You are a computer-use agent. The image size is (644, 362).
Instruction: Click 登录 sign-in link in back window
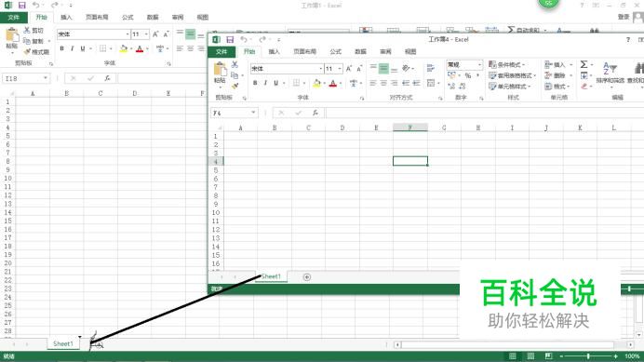[624, 17]
